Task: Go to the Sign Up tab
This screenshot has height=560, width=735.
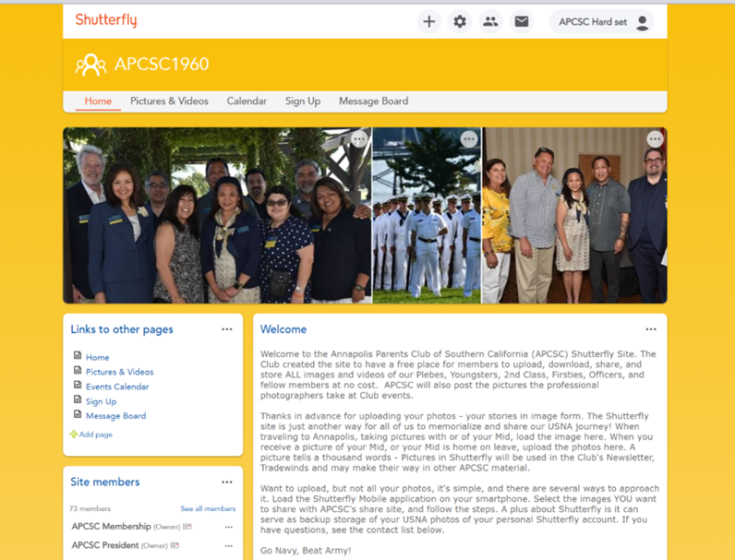Action: pos(303,101)
